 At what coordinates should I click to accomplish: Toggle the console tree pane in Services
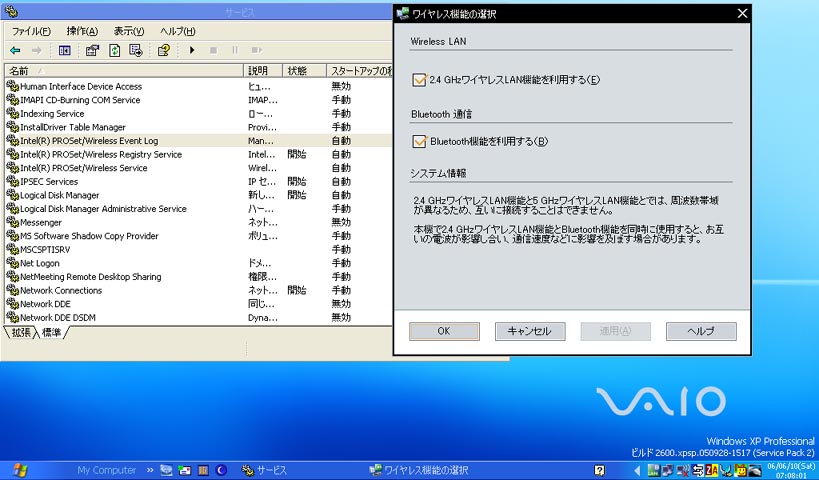64,50
